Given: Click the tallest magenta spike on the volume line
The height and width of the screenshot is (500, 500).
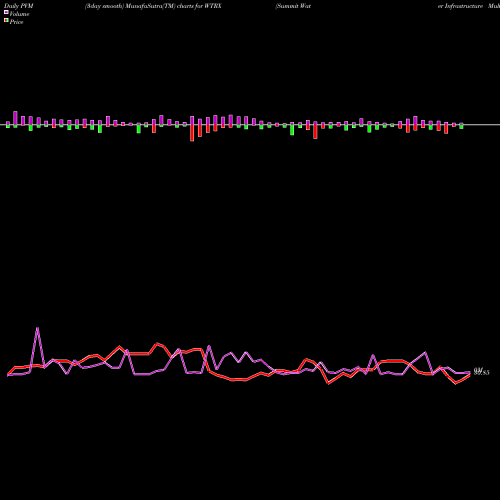Looking at the screenshot, I should tap(37, 328).
